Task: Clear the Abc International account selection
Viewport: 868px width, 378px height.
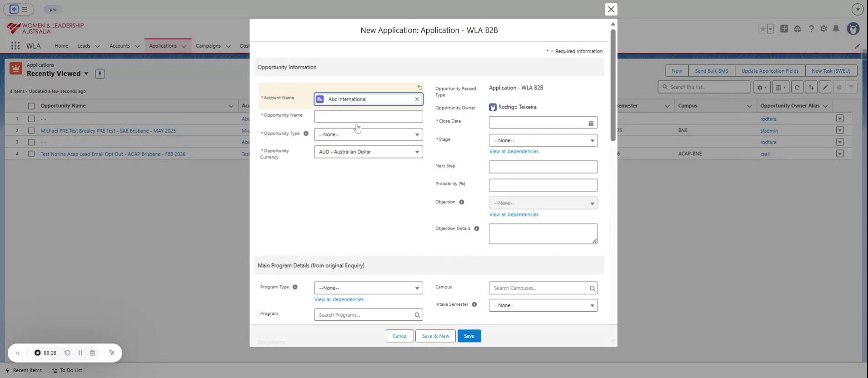Action: pyautogui.click(x=417, y=99)
